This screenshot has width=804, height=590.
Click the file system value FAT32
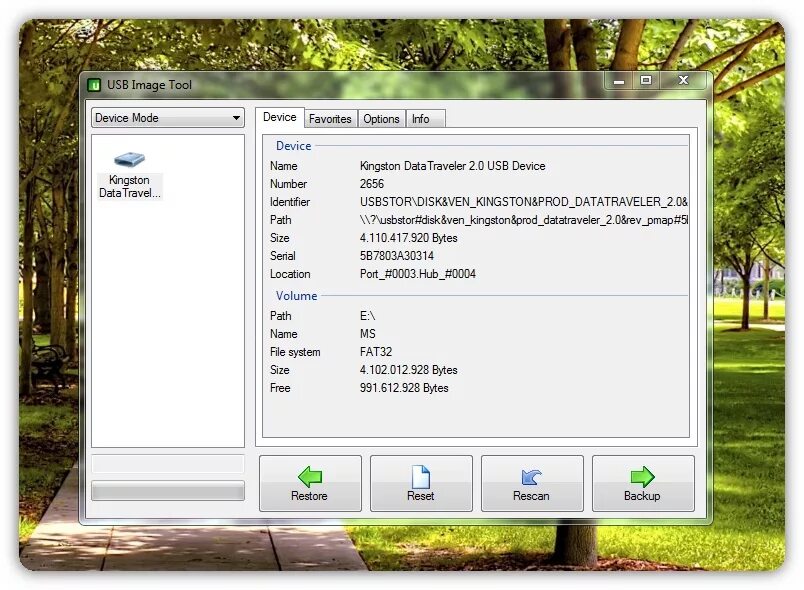tap(376, 352)
